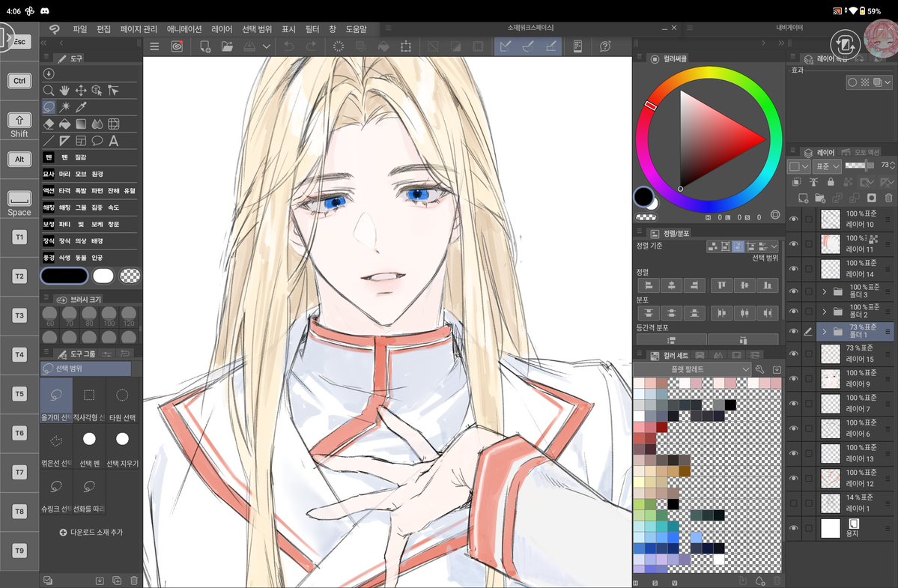Open the layer effect dropdown in 효과

tap(888, 82)
